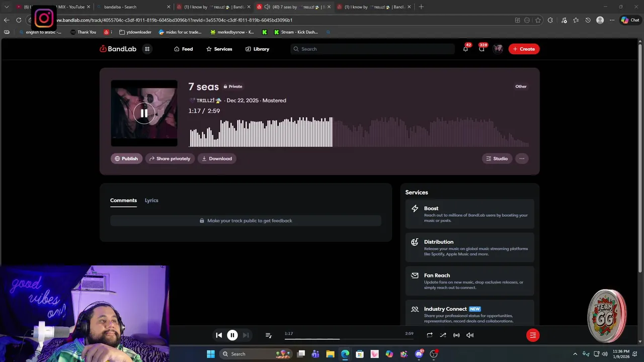
Task: Click the browser back arrow
Action: coord(6,20)
